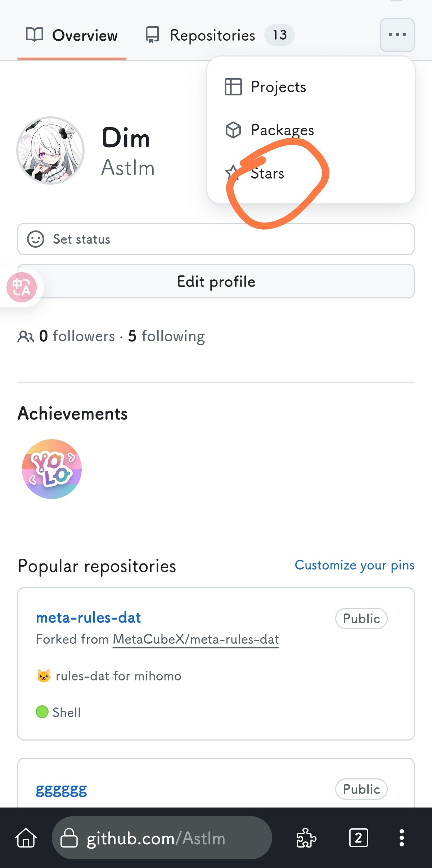Open browser extensions puzzle icon
The width and height of the screenshot is (432, 868).
(x=306, y=838)
